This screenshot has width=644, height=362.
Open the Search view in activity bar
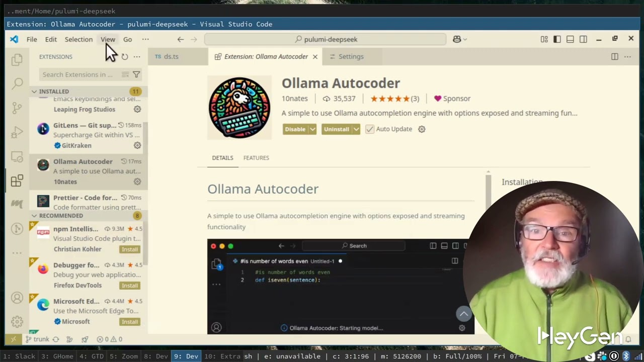[17, 83]
